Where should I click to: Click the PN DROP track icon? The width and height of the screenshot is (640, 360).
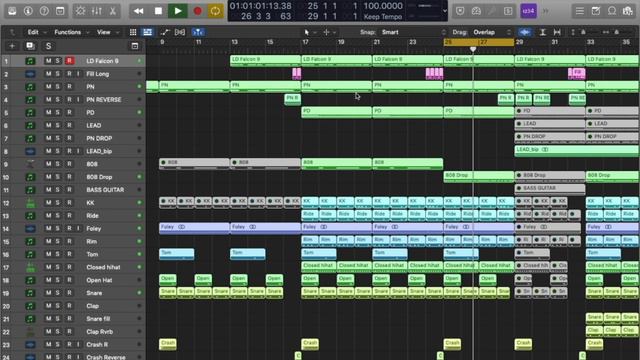coord(30,138)
